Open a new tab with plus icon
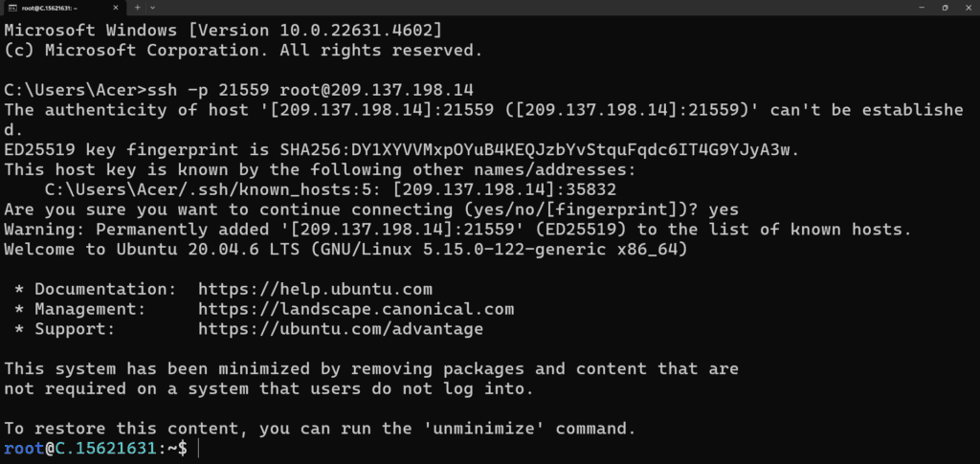The width and height of the screenshot is (980, 464). click(138, 8)
